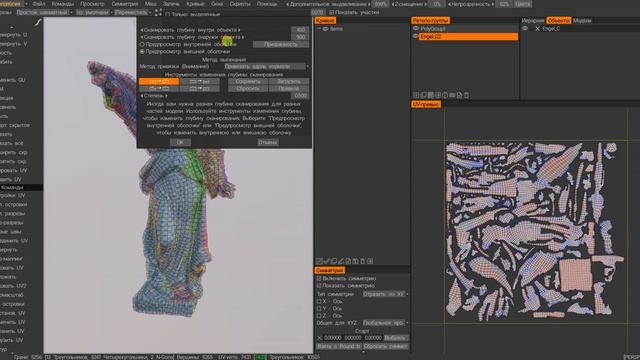This screenshot has height=360, width=640.
Task: Click the Сбросить button in dialog
Action: (x=248, y=89)
